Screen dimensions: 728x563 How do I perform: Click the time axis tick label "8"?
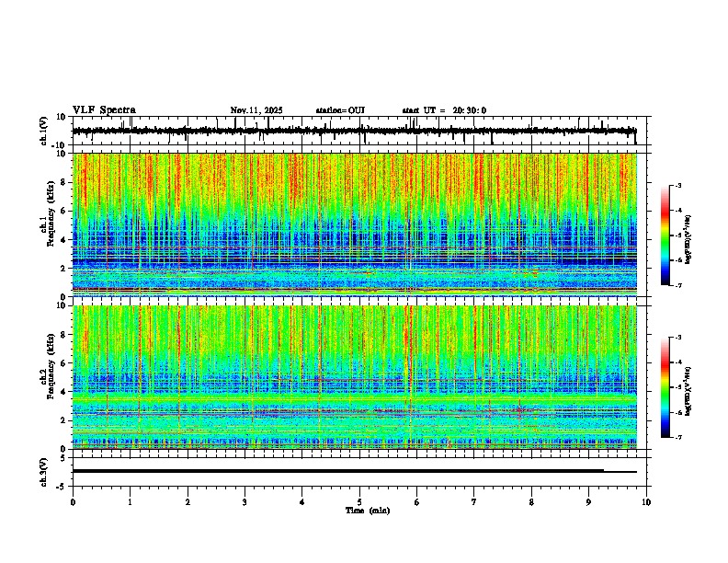(531, 502)
